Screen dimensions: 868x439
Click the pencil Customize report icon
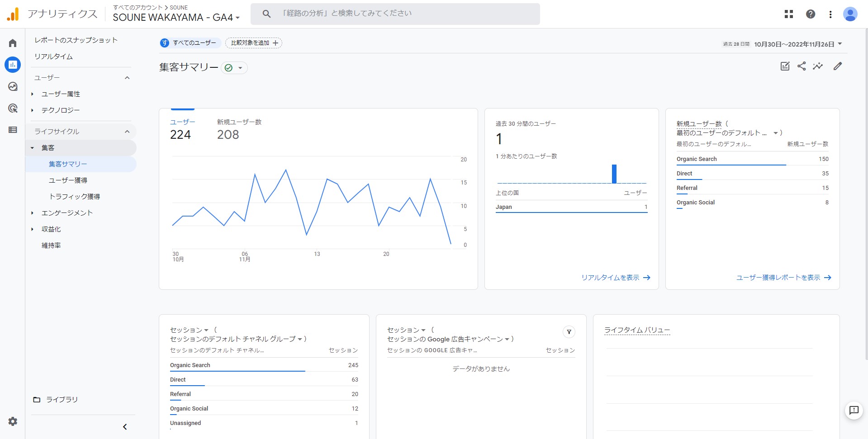[838, 66]
